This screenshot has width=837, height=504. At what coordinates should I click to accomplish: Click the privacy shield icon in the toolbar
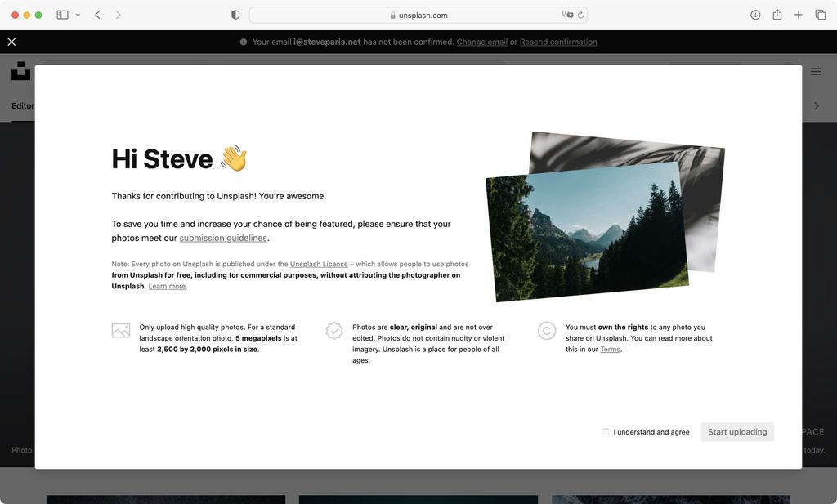tap(235, 14)
